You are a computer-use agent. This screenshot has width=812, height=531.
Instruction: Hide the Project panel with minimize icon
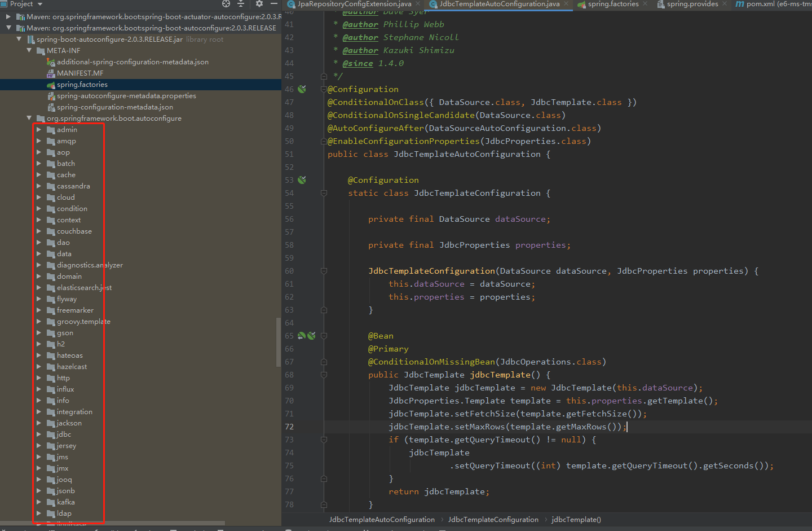274,3
